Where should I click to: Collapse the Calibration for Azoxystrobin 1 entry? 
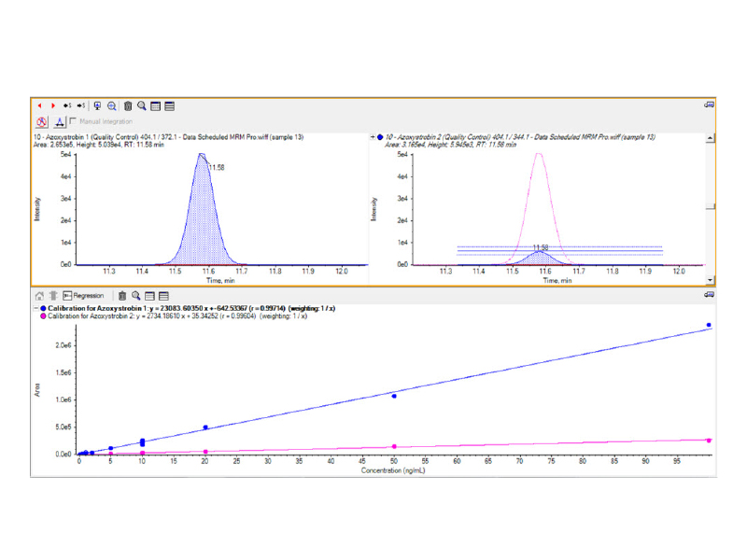click(x=35, y=307)
